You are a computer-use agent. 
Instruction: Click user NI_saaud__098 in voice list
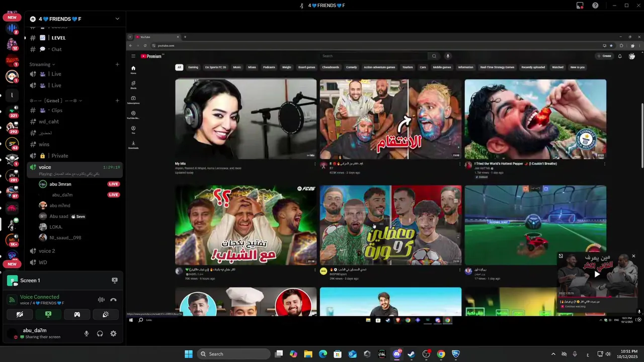point(65,238)
